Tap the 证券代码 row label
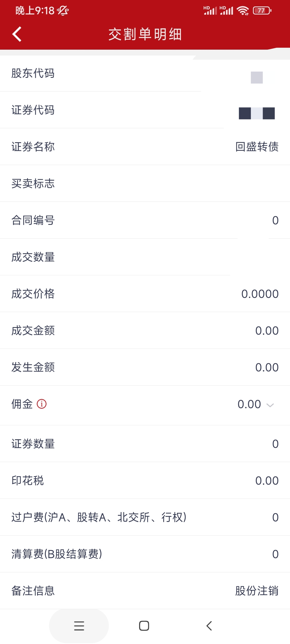Image resolution: width=290 pixels, height=644 pixels. pos(33,110)
